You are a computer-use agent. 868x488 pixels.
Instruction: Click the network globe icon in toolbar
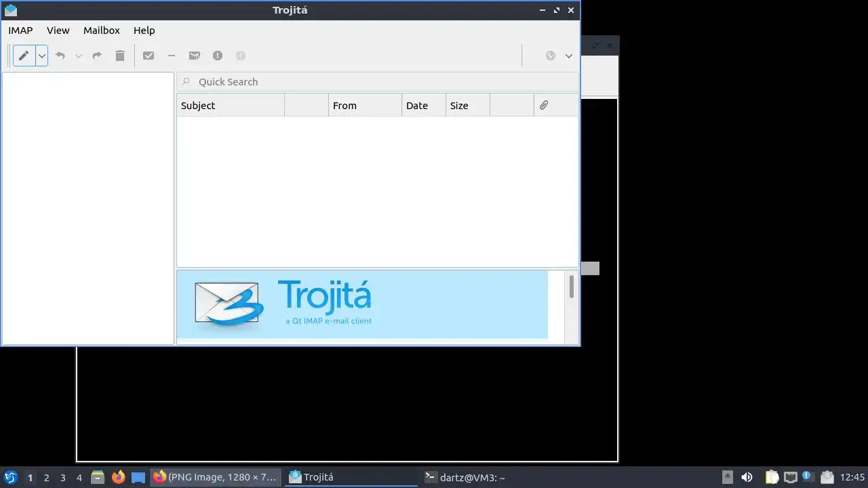(551, 56)
